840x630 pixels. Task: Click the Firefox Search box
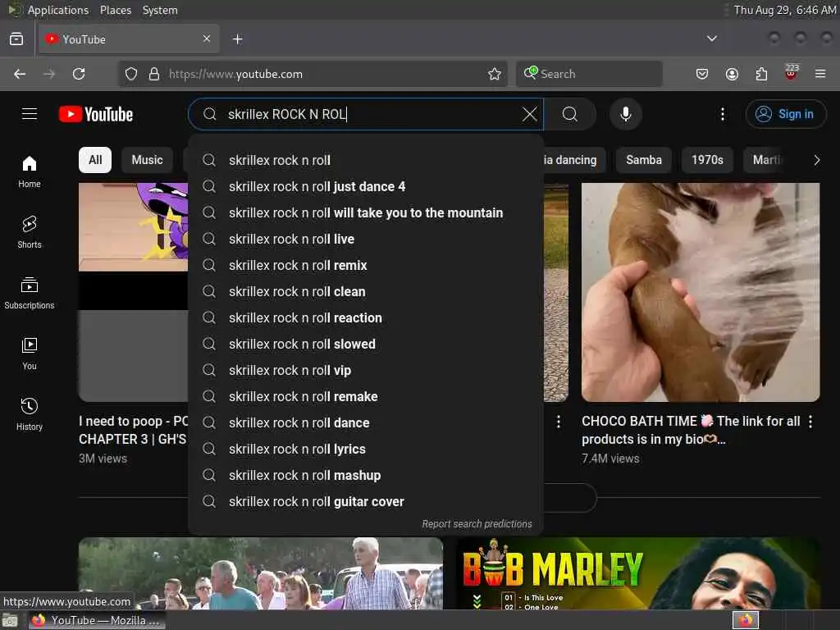[x=589, y=74]
